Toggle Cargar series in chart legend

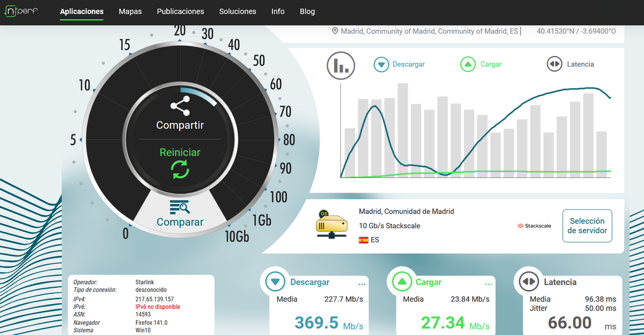481,64
